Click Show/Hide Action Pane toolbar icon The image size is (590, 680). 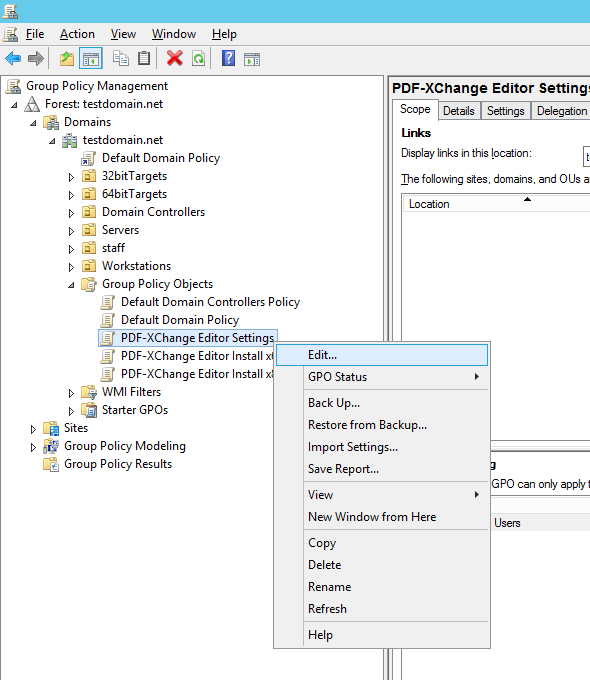pos(252,59)
